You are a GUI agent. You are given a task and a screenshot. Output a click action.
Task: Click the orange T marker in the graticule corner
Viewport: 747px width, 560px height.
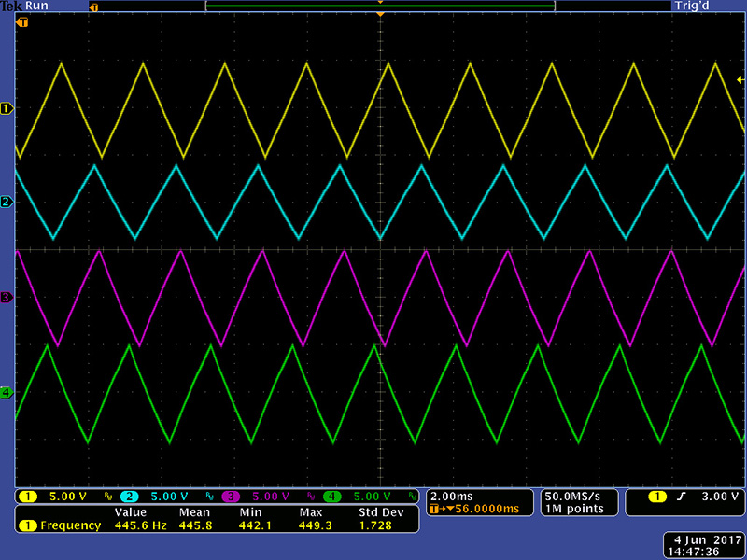pyautogui.click(x=23, y=21)
